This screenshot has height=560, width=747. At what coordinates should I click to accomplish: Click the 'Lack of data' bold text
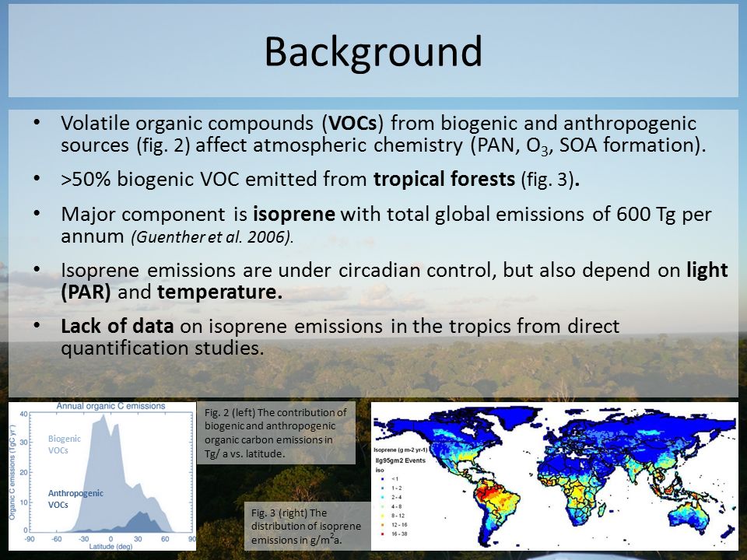pyautogui.click(x=117, y=326)
